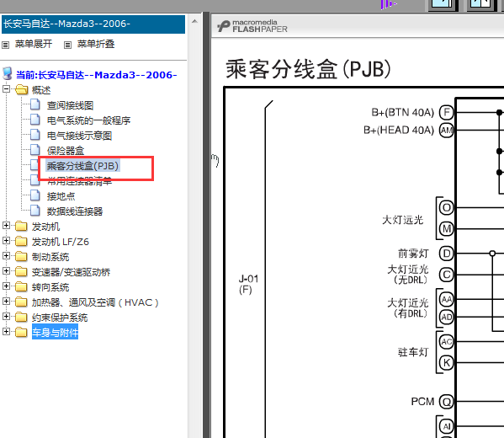Click the document icon beside 接地点
The width and height of the screenshot is (504, 438).
click(x=35, y=195)
